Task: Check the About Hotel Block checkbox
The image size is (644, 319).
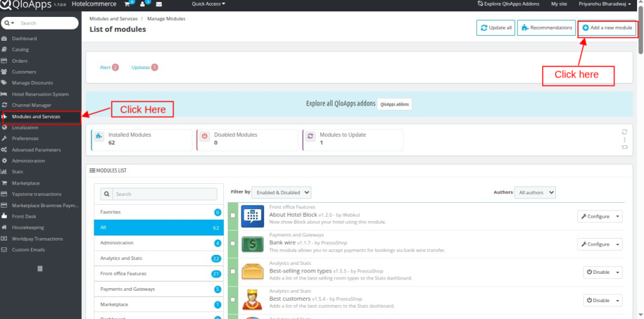Action: tap(233, 216)
